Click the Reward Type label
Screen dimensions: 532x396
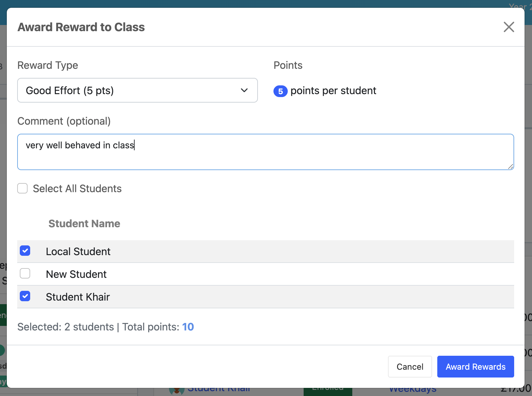coord(48,65)
